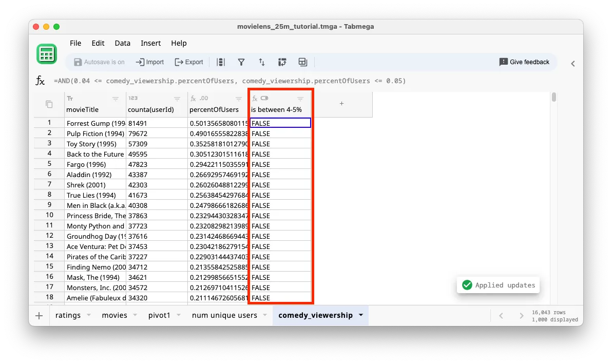Screen dimensions: 612x364
Task: Collapse the right panel using the chevron
Action: pyautogui.click(x=573, y=64)
